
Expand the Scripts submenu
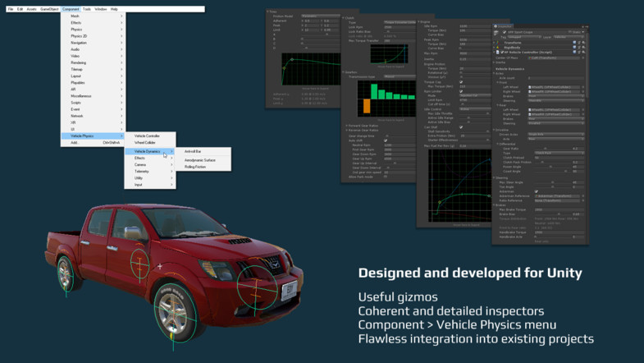click(x=94, y=103)
